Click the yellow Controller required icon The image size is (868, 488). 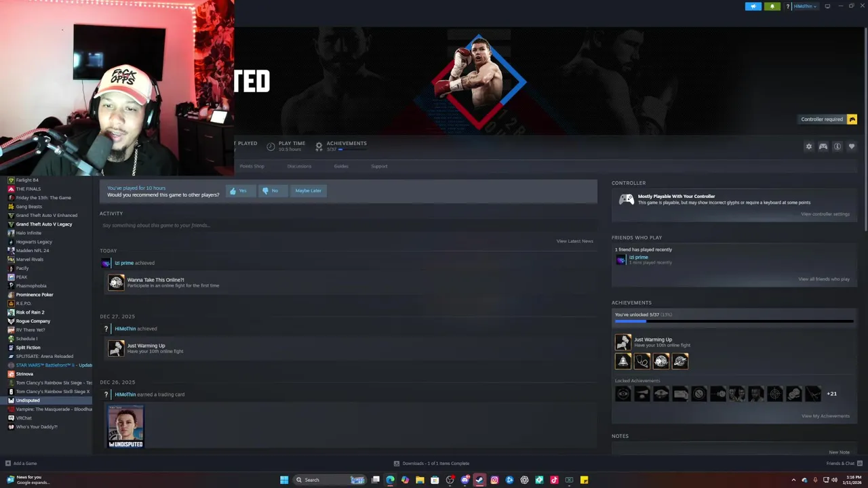[852, 119]
